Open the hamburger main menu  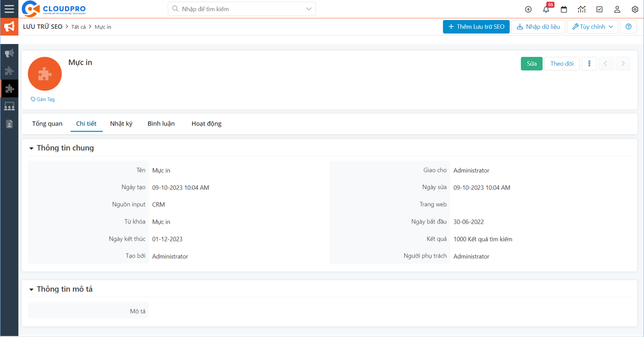point(9,9)
